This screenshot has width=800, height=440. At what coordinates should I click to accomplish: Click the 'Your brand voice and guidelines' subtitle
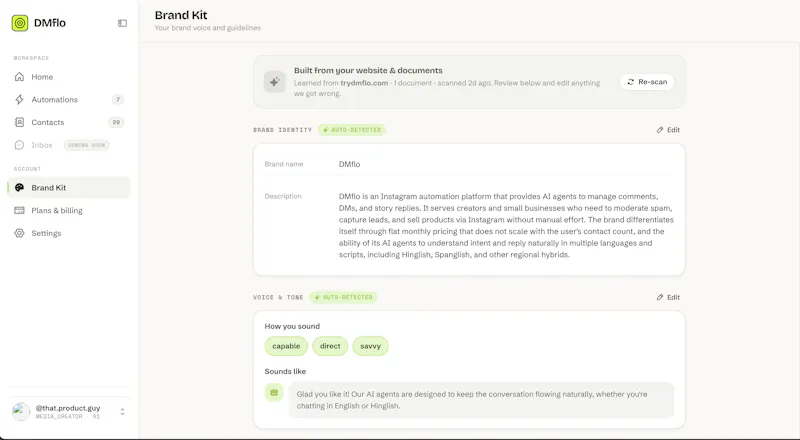pos(208,28)
